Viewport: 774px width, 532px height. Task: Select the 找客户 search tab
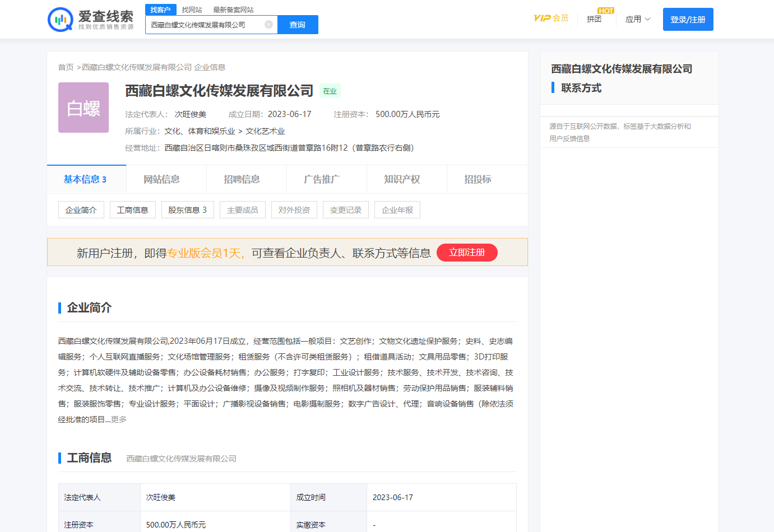click(x=161, y=10)
